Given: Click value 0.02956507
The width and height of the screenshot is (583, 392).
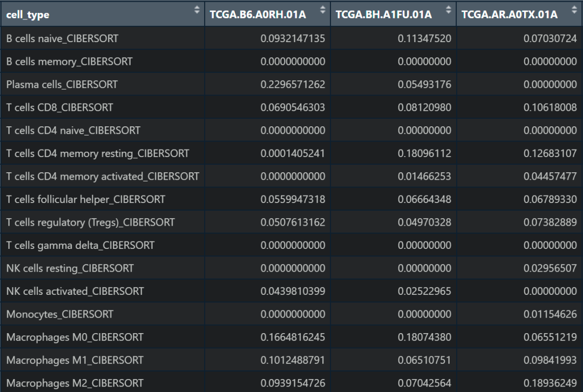Looking at the screenshot, I should [550, 268].
